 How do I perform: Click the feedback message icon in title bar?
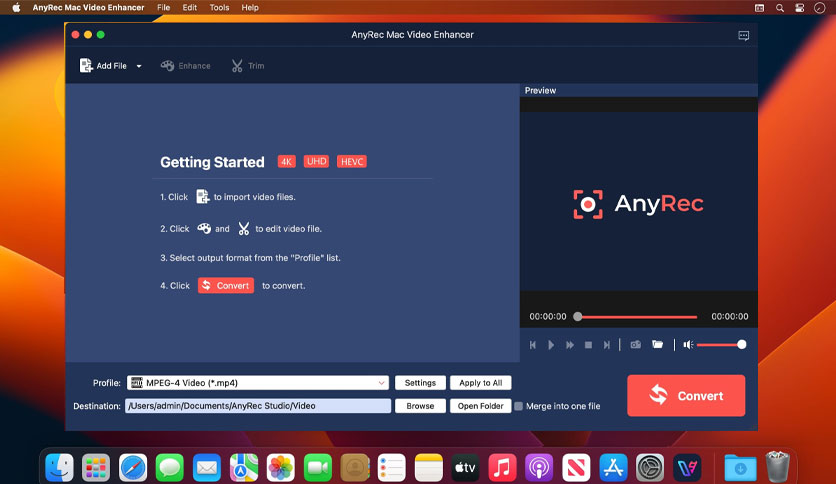coord(743,35)
